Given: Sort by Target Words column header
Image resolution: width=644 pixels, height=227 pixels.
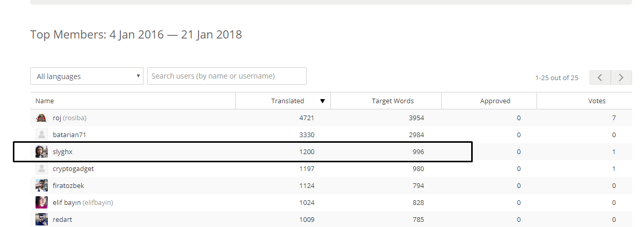Looking at the screenshot, I should click(x=392, y=101).
